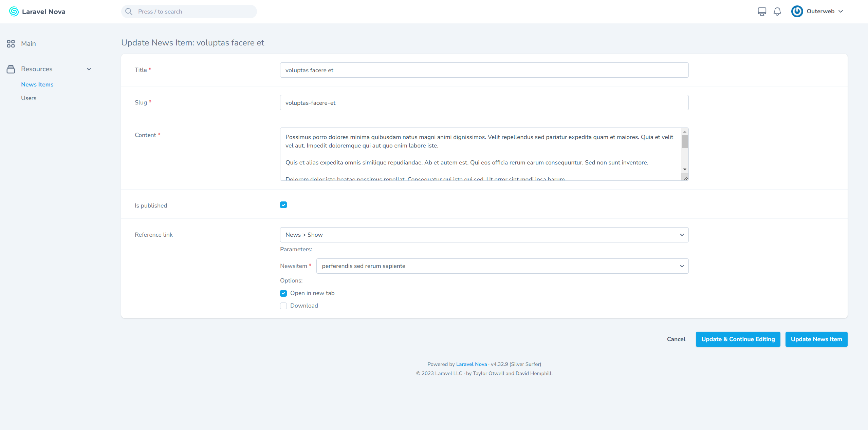Click the Update News Item button
868x430 pixels.
click(x=816, y=339)
